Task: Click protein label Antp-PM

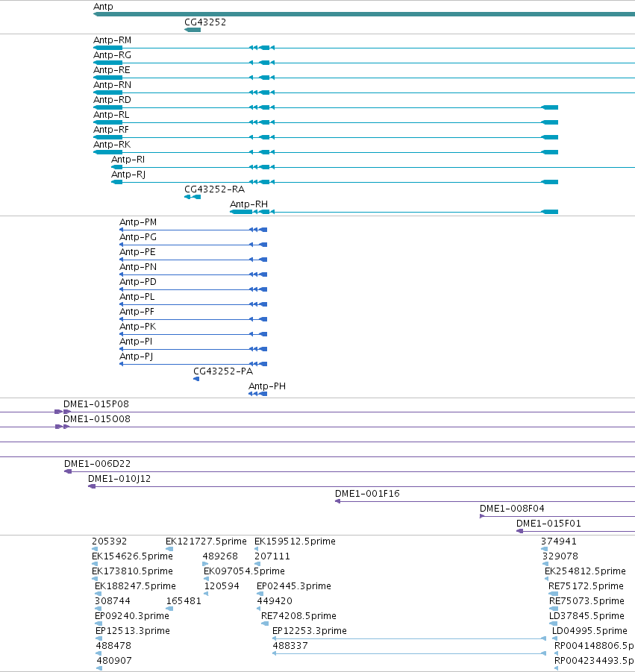Action: tap(138, 222)
